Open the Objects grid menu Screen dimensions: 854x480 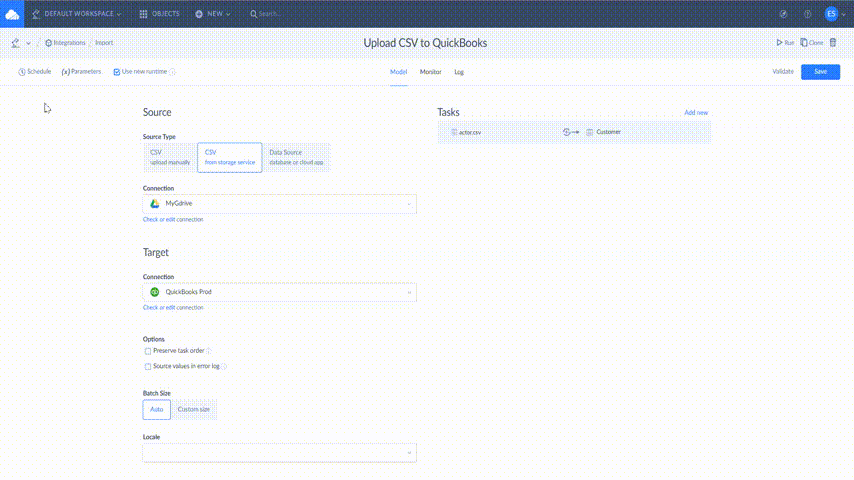click(160, 14)
